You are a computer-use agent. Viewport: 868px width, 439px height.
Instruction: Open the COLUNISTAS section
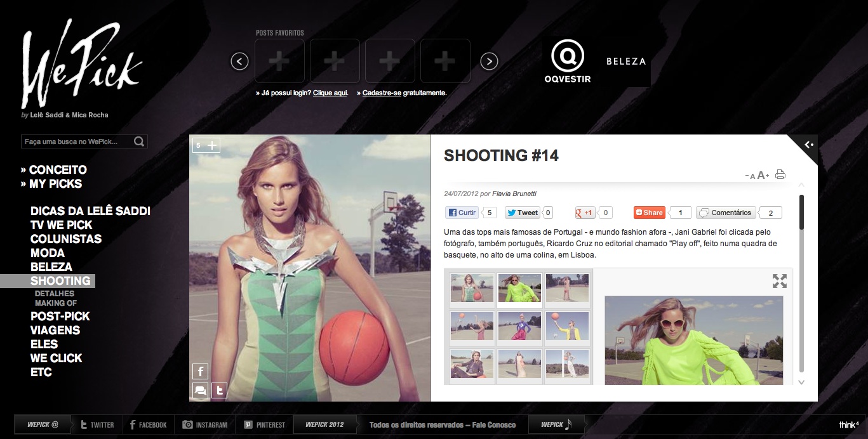pos(66,239)
